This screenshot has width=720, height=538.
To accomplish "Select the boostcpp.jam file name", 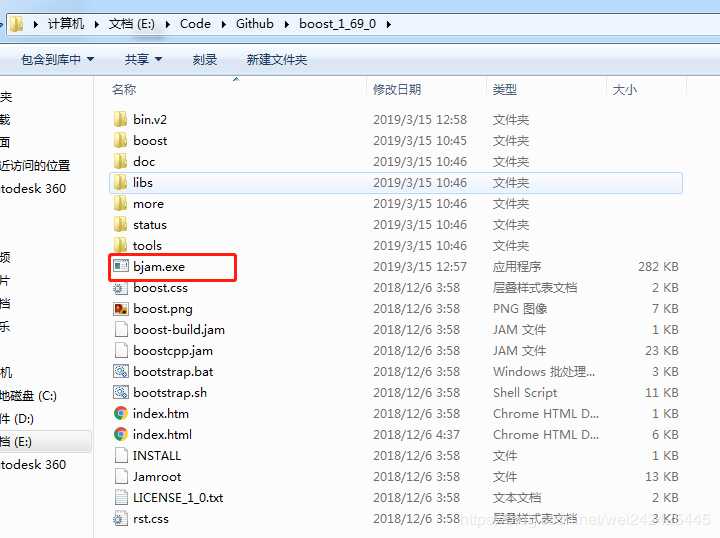I will click(x=173, y=351).
